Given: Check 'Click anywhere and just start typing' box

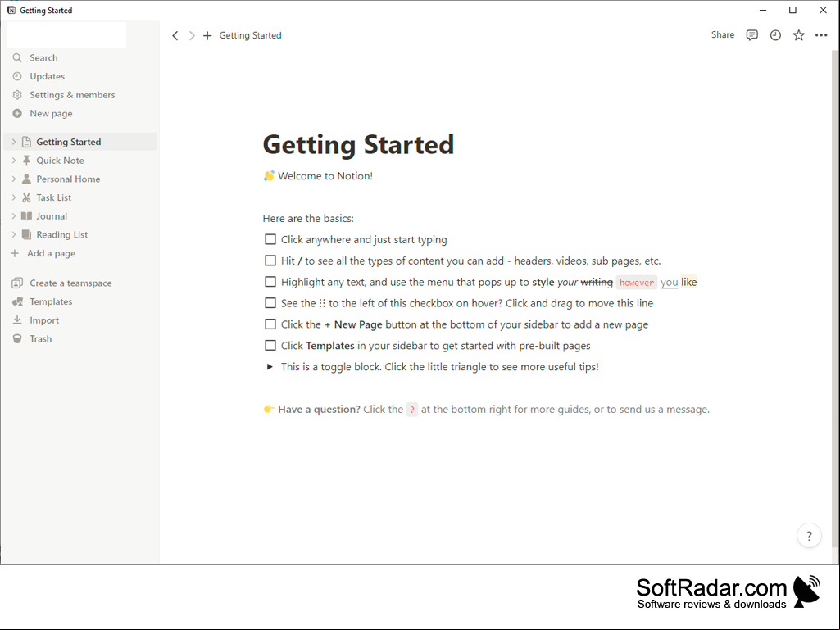Looking at the screenshot, I should [270, 239].
